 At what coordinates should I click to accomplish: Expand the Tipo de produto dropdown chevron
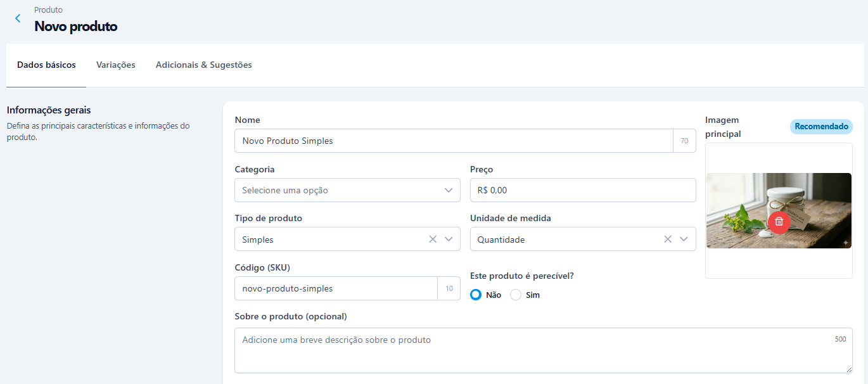(449, 240)
